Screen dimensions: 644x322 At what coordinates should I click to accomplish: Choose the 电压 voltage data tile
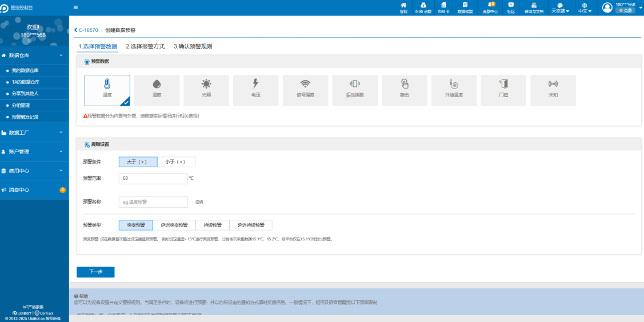coord(255,90)
